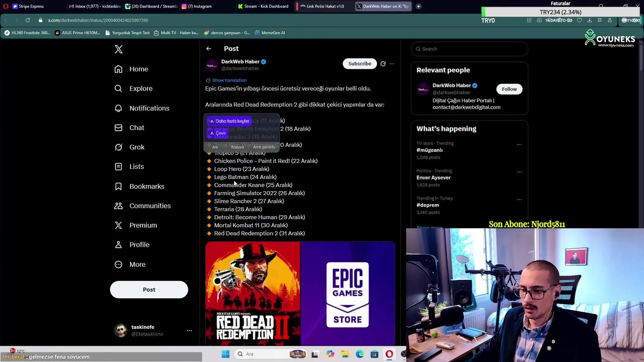Select 'Anlık görüntü' in the selection popup

(264, 147)
